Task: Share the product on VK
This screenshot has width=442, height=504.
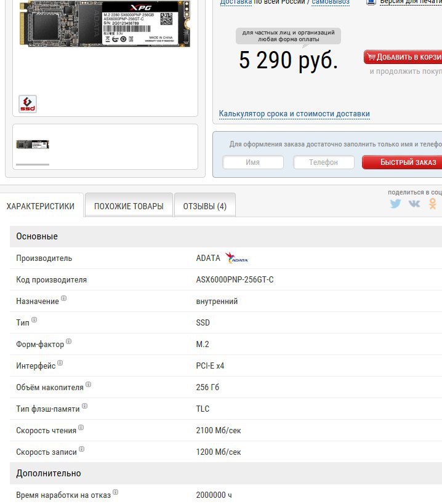Action: point(414,204)
